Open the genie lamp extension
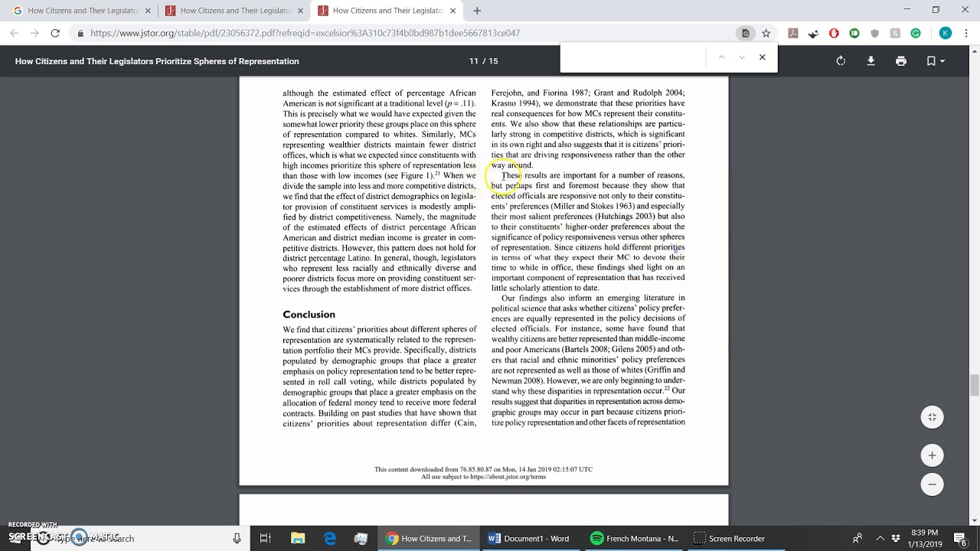980x551 pixels. pos(813,33)
